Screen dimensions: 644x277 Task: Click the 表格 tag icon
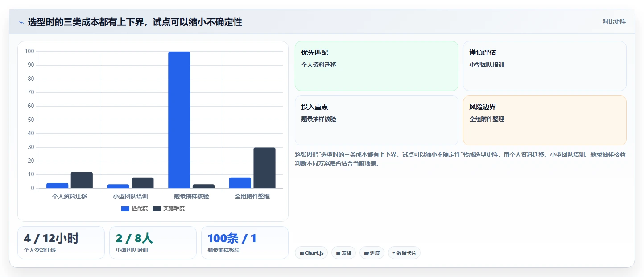(338, 253)
